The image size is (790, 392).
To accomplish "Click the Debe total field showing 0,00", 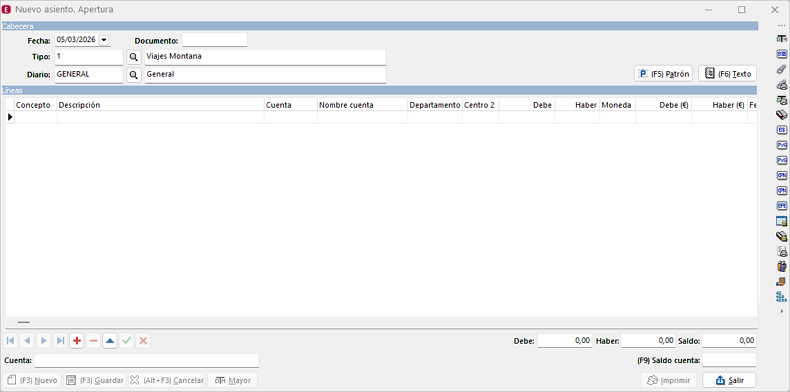I will [x=565, y=341].
